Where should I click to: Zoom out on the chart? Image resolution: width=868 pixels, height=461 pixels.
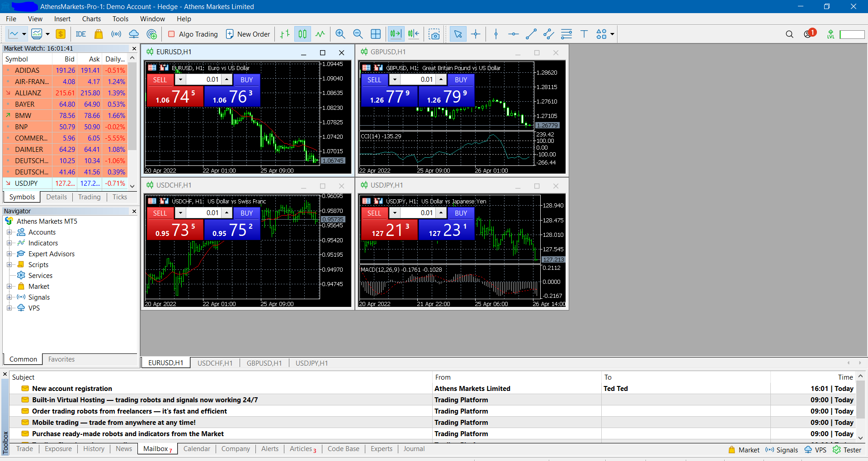[358, 34]
